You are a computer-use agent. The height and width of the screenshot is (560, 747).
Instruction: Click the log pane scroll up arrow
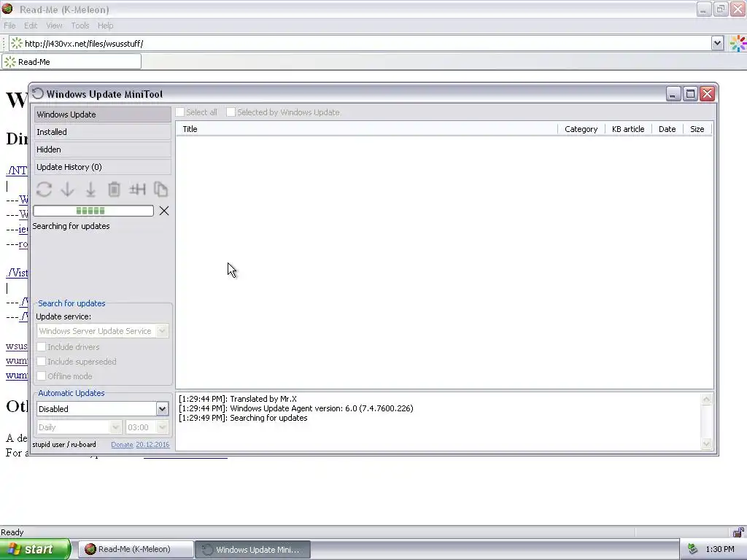[x=706, y=399]
